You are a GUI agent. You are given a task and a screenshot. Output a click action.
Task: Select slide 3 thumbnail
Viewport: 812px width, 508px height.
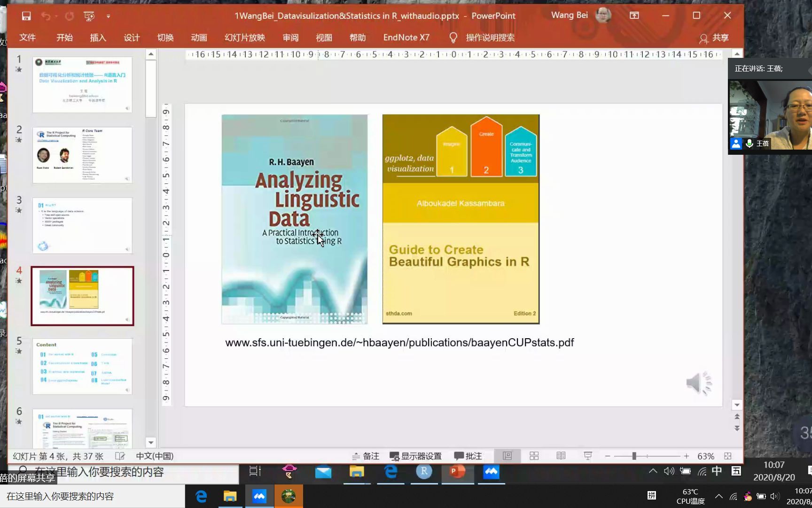(82, 226)
